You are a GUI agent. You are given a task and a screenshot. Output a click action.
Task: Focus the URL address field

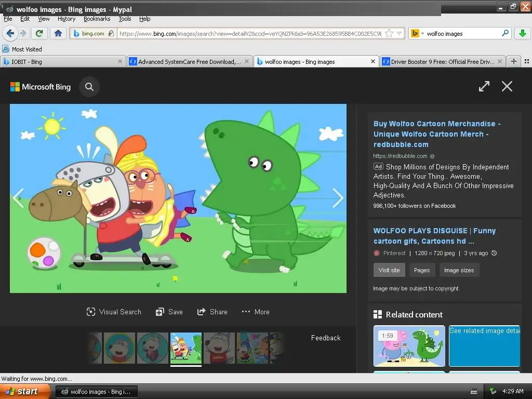tap(250, 33)
